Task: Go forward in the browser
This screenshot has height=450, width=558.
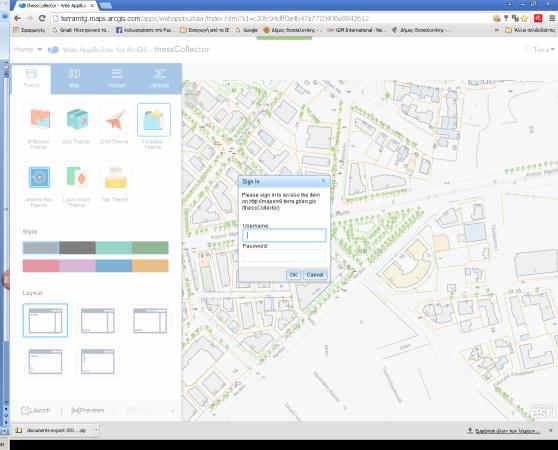Action: click(30, 18)
